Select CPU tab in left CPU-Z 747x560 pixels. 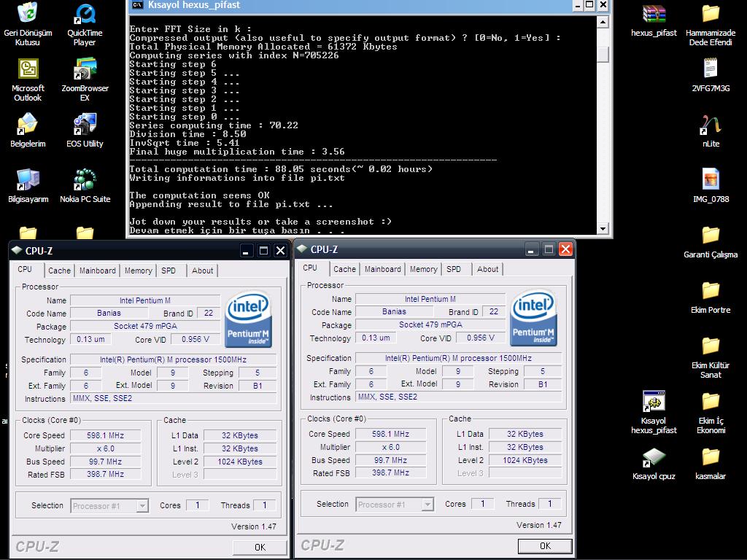25,269
